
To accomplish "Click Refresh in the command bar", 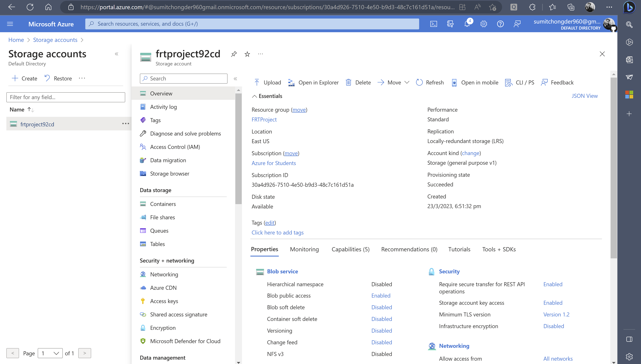I will [430, 82].
